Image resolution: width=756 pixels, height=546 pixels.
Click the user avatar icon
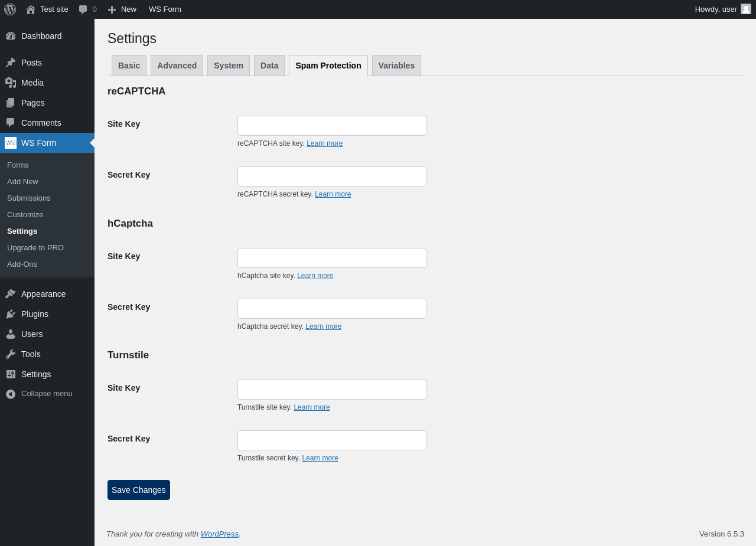point(746,9)
